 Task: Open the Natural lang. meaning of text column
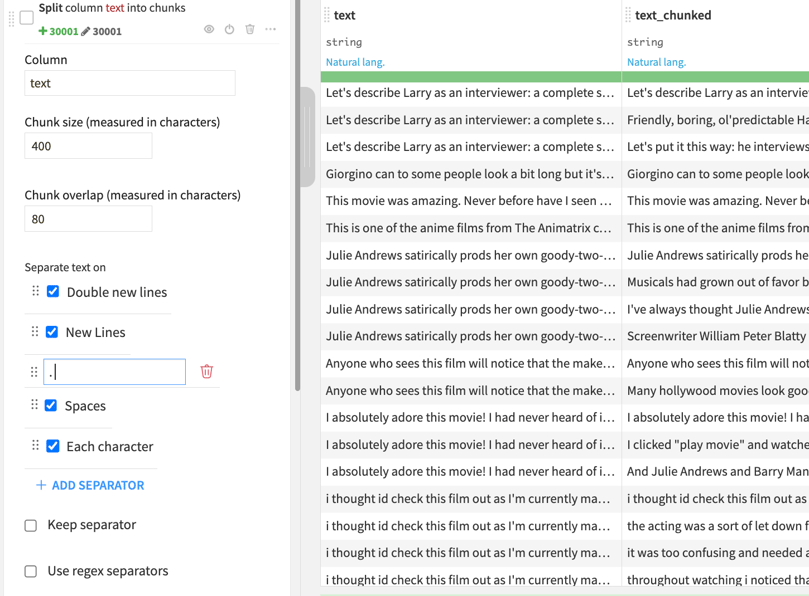tap(355, 62)
